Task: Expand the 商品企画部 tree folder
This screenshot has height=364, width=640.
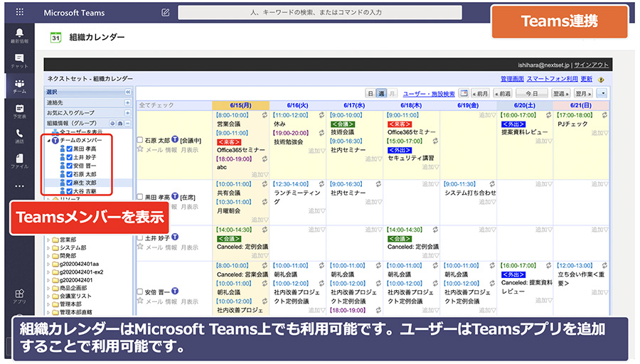Action: coord(48,288)
